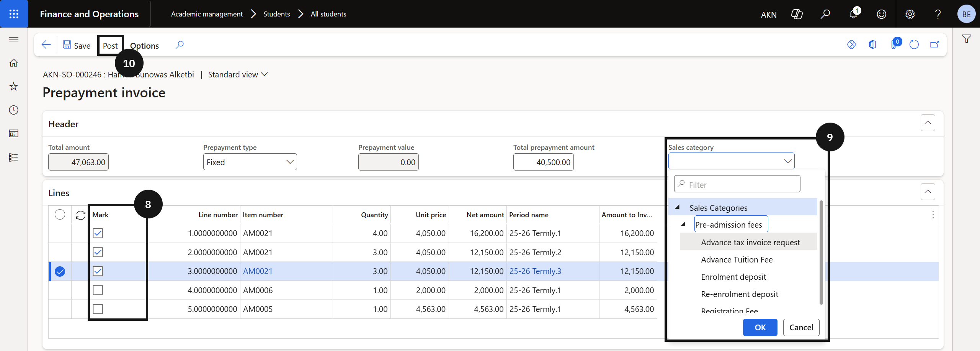Select Pre-admission fees tree item

tap(731, 225)
